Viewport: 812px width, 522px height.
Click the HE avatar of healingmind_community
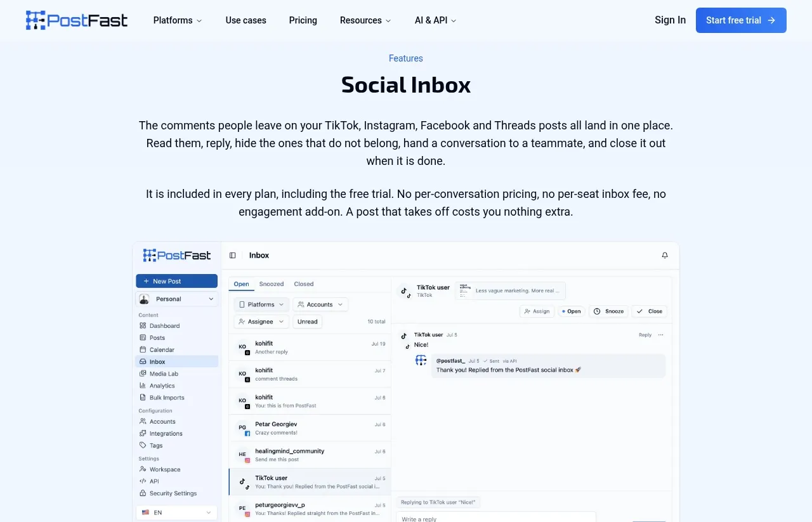242,455
